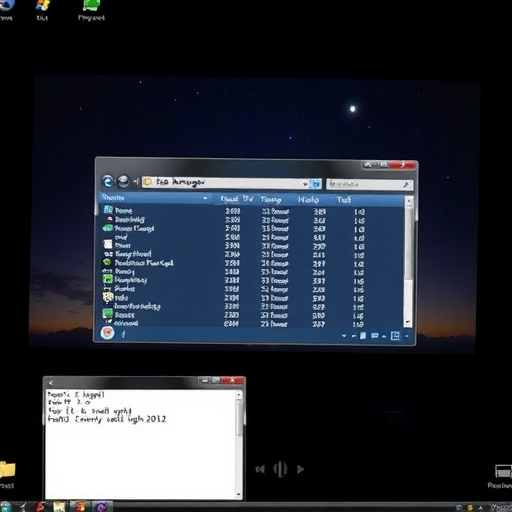Click text window scrollbar up arrow

click(x=239, y=395)
